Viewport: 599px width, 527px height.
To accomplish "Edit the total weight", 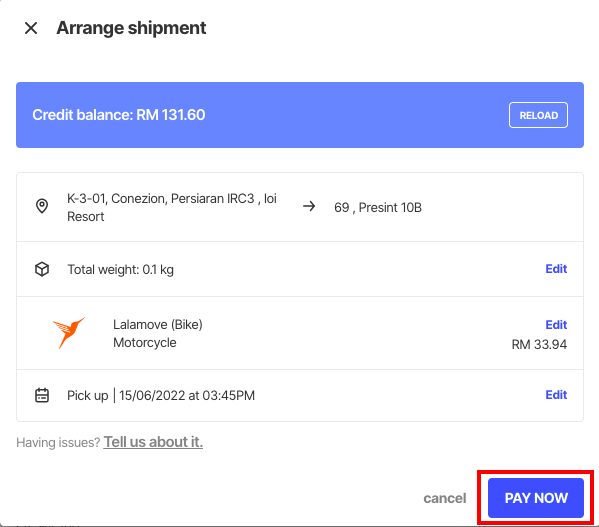I will [556, 269].
